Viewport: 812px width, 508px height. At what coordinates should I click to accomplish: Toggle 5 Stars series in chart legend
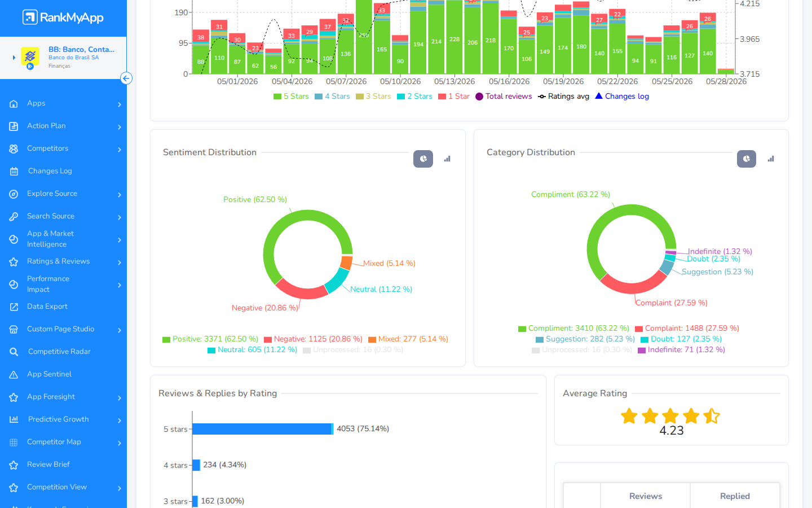pos(291,97)
